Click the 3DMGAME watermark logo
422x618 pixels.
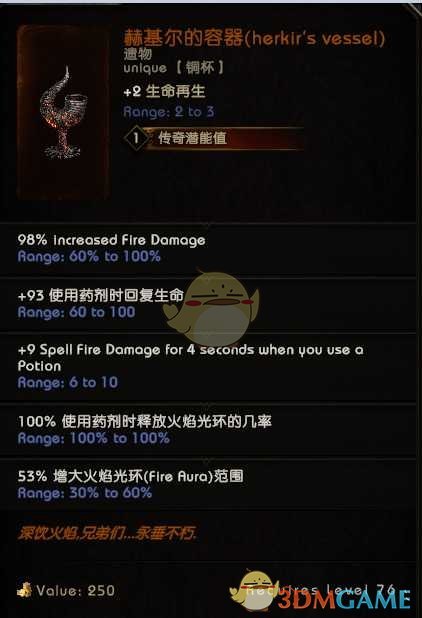click(x=344, y=600)
